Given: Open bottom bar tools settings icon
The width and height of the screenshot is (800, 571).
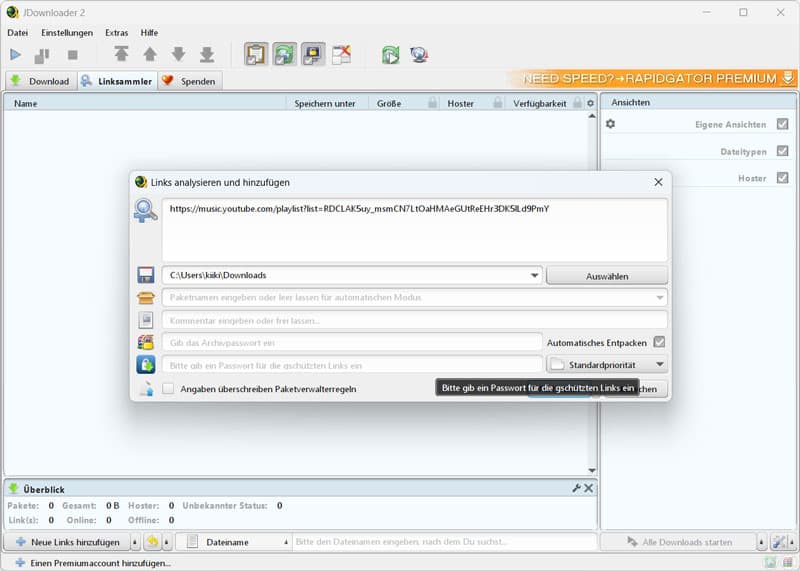Looking at the screenshot, I should (779, 542).
